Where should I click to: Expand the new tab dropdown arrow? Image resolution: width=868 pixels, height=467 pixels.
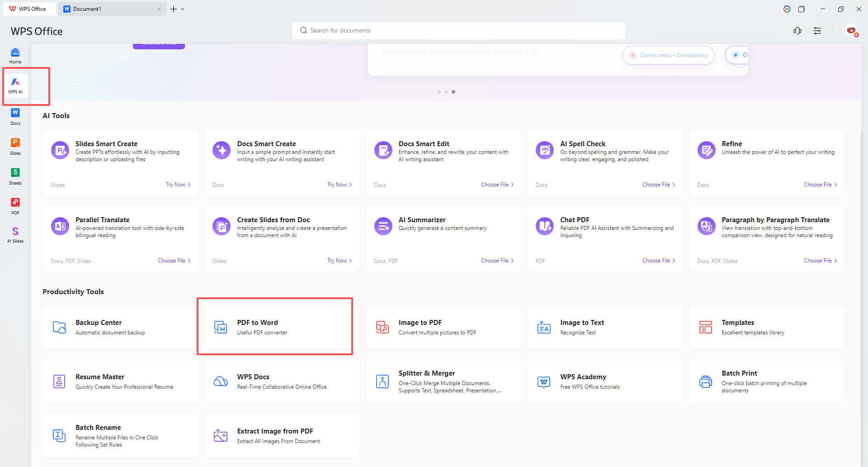tap(183, 9)
